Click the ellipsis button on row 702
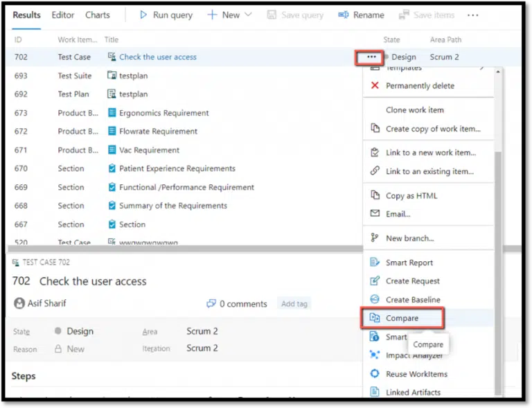The height and width of the screenshot is (408, 532). point(372,57)
